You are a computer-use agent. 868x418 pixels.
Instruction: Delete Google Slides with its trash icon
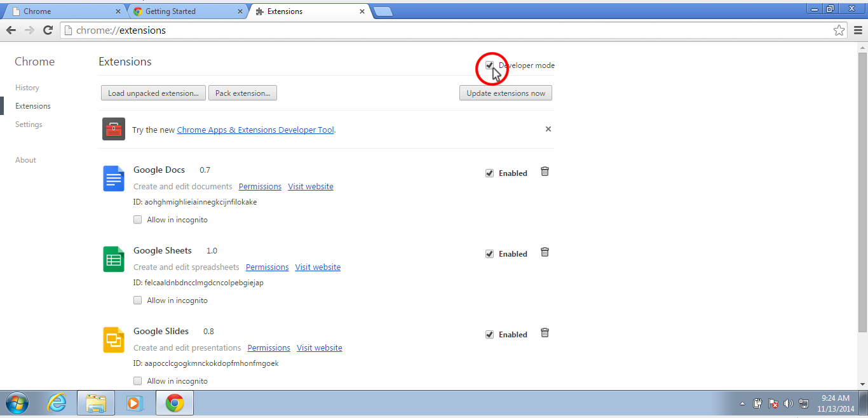[x=545, y=333]
